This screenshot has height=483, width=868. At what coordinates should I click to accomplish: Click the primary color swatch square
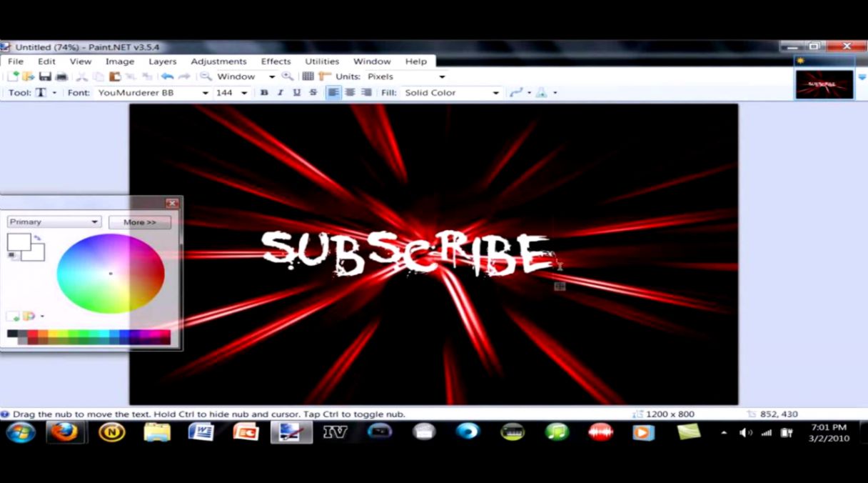coord(18,241)
